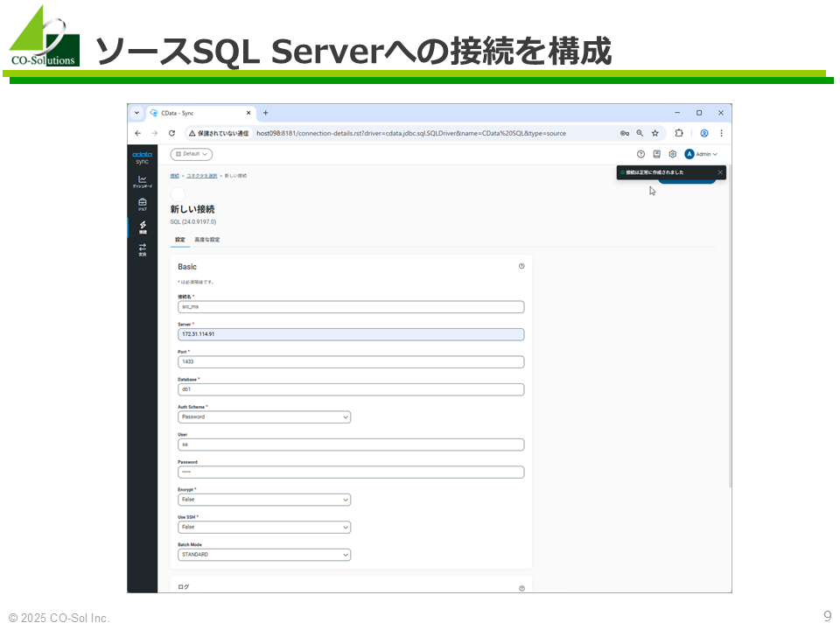The height and width of the screenshot is (630, 840).
Task: Click the browser forward arrow
Action: point(155,133)
